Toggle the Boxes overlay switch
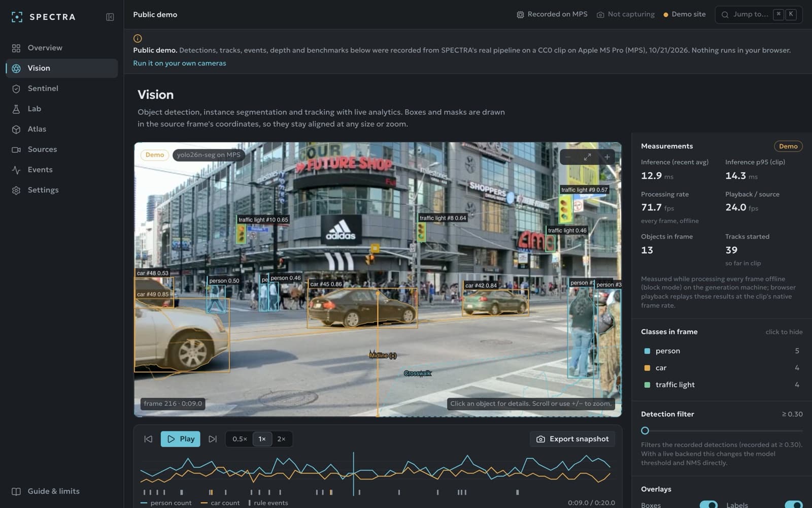 (x=708, y=505)
